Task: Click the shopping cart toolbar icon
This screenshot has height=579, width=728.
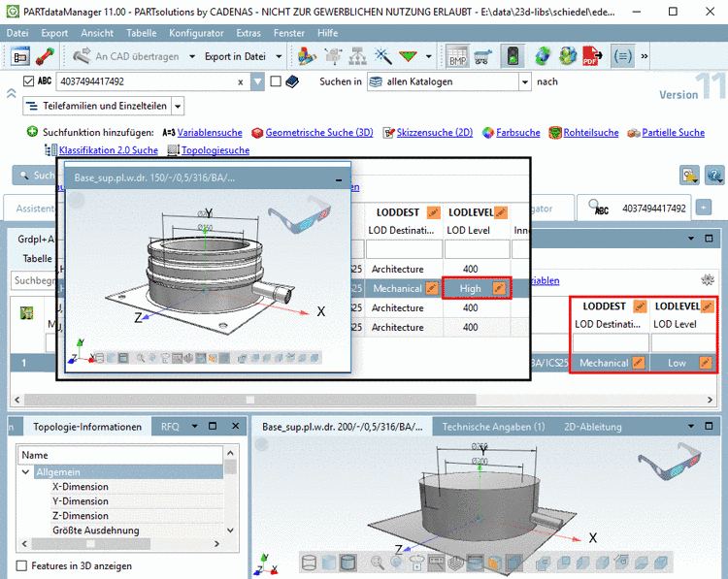Action: tap(481, 56)
